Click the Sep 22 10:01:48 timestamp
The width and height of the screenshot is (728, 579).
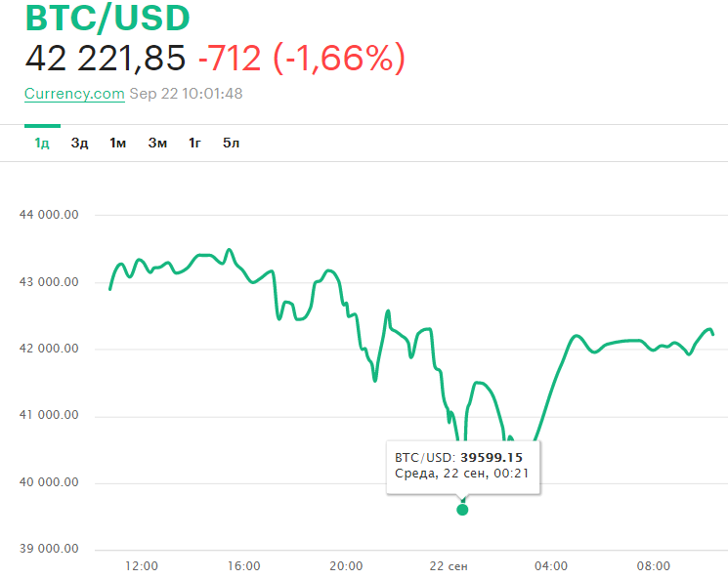pos(186,94)
